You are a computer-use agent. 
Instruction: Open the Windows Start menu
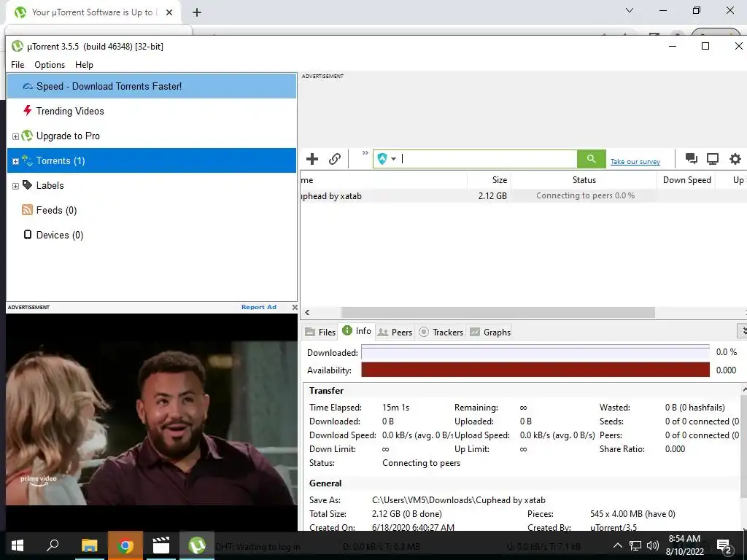(18, 545)
